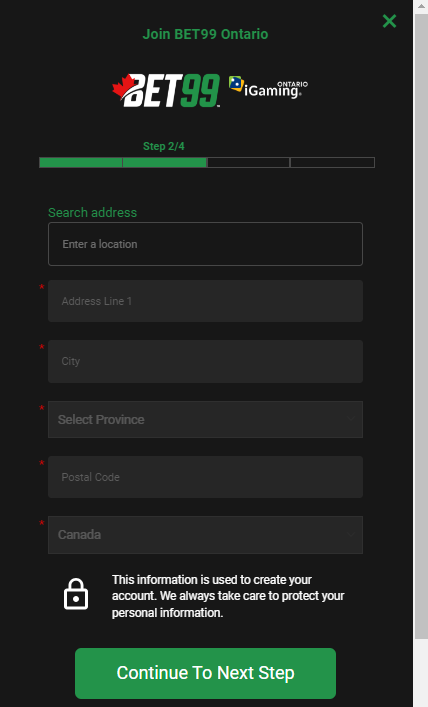Click the third empty progress segment

(249, 162)
